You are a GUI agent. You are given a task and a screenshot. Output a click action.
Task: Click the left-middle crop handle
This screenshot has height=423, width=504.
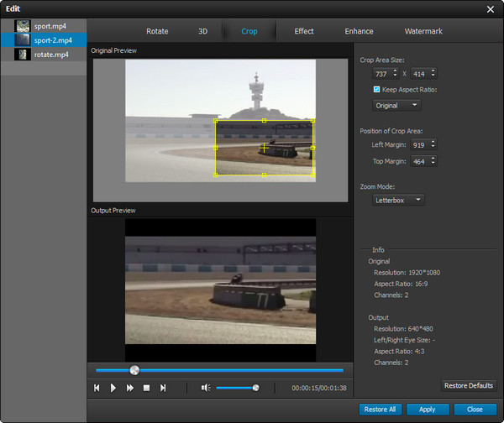(x=216, y=148)
